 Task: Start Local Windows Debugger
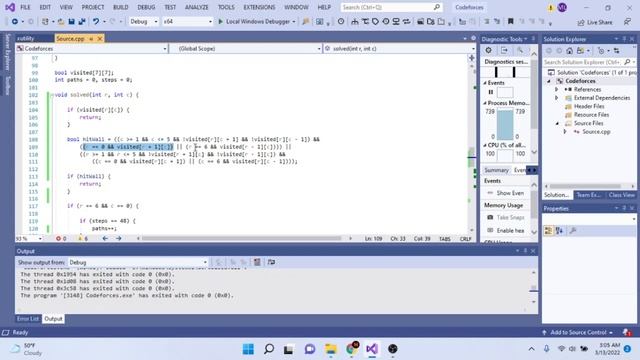(256, 22)
